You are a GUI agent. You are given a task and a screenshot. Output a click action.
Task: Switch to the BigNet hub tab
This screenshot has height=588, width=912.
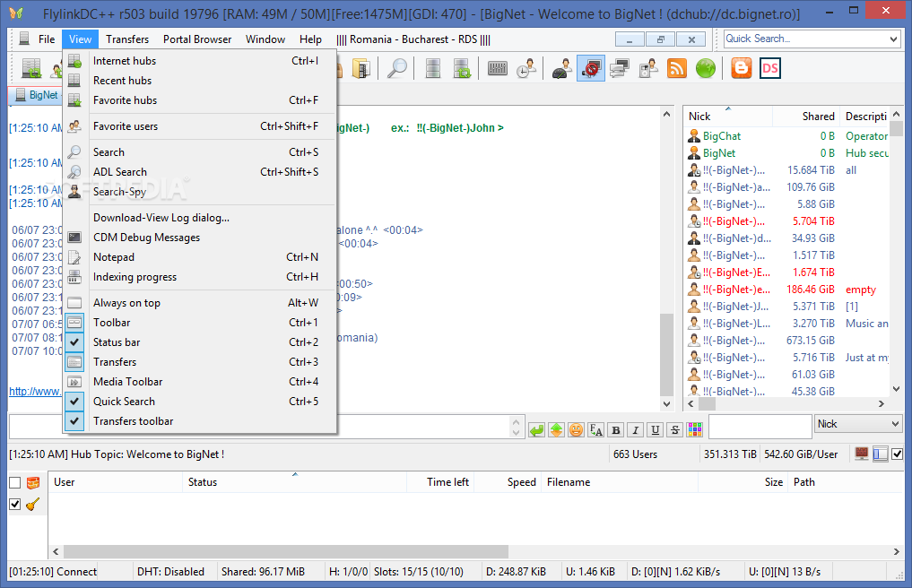click(x=36, y=95)
